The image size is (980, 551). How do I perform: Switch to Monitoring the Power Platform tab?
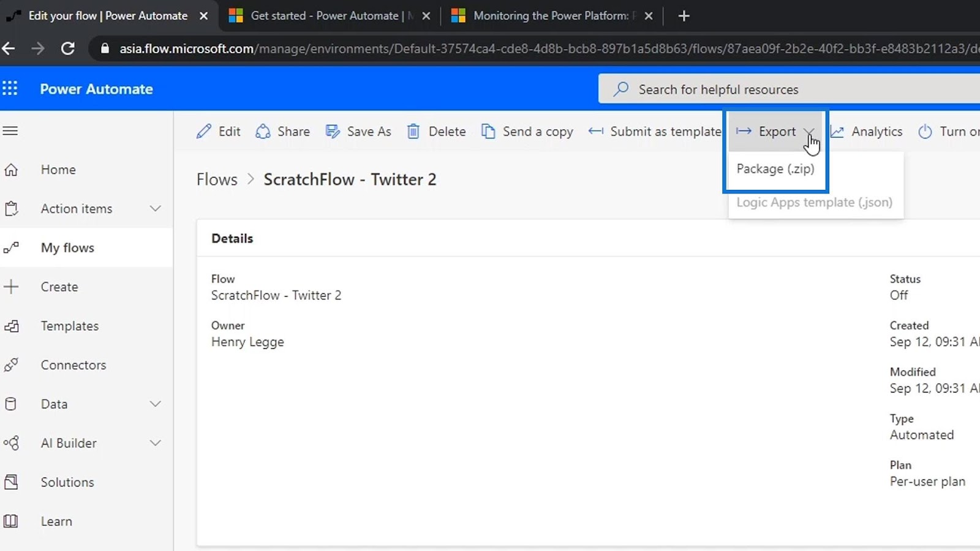tap(551, 16)
